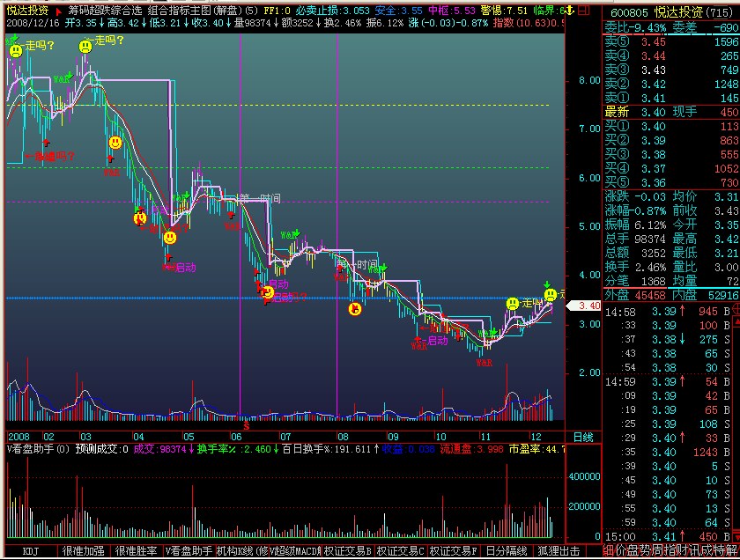The height and width of the screenshot is (560, 740).
Task: Click stock title 600805 悦达投资
Action: [671, 12]
